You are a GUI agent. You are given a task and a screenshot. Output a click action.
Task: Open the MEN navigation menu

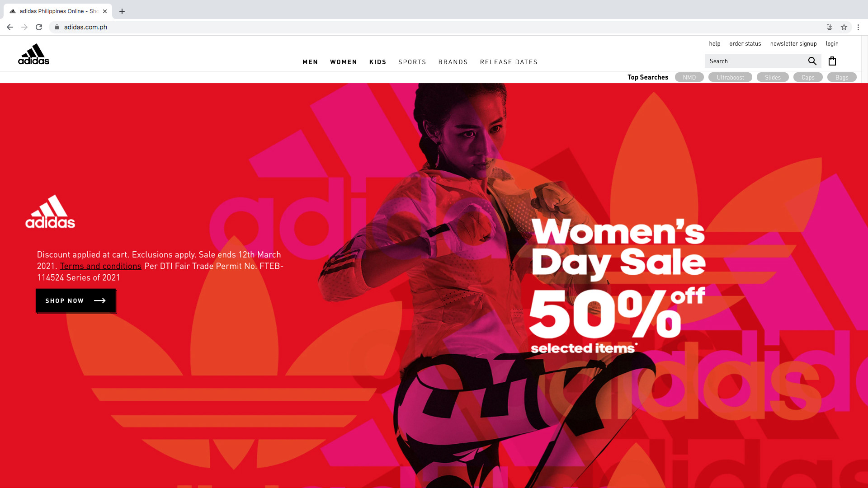coord(310,62)
